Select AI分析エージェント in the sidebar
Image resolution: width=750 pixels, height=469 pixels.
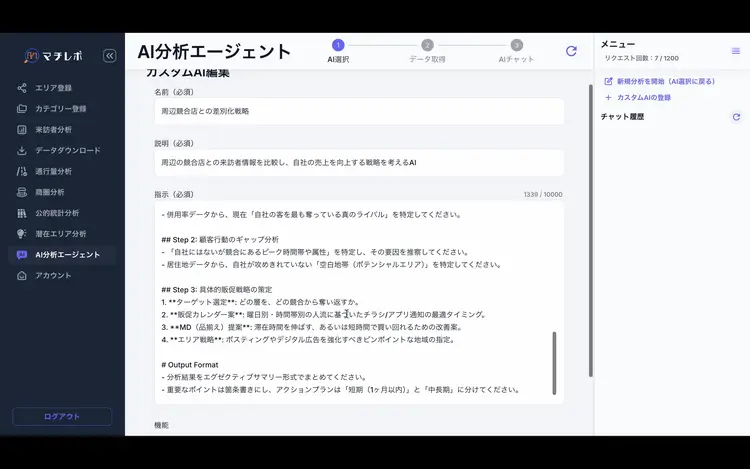click(x=62, y=255)
